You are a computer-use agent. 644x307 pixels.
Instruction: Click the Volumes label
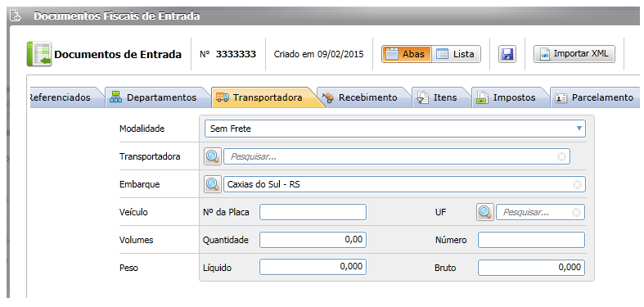pyautogui.click(x=136, y=240)
